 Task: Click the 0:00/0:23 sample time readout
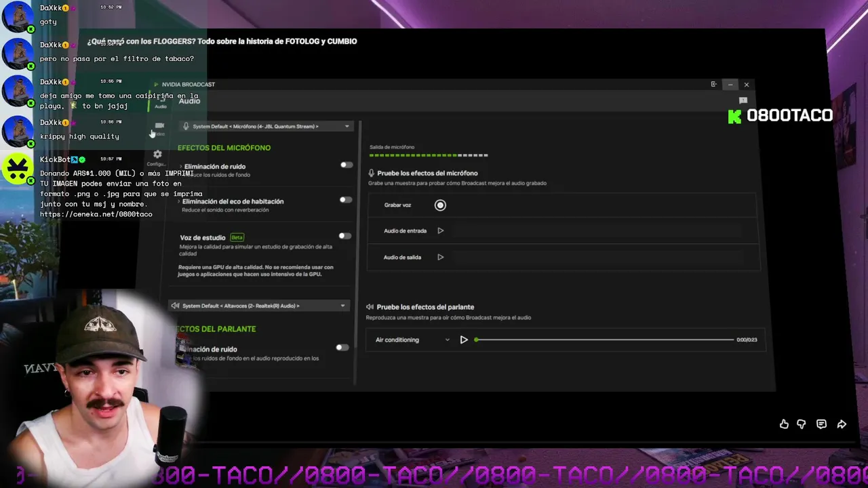[747, 340]
